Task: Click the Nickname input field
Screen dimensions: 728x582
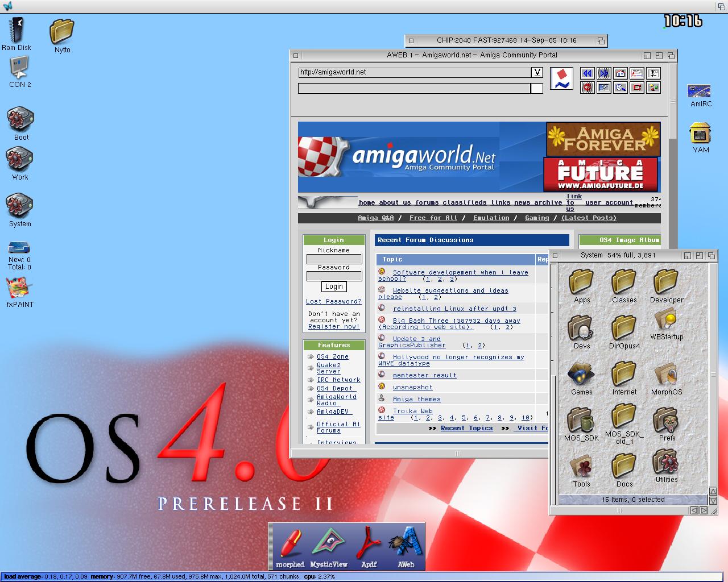Action: (x=334, y=259)
